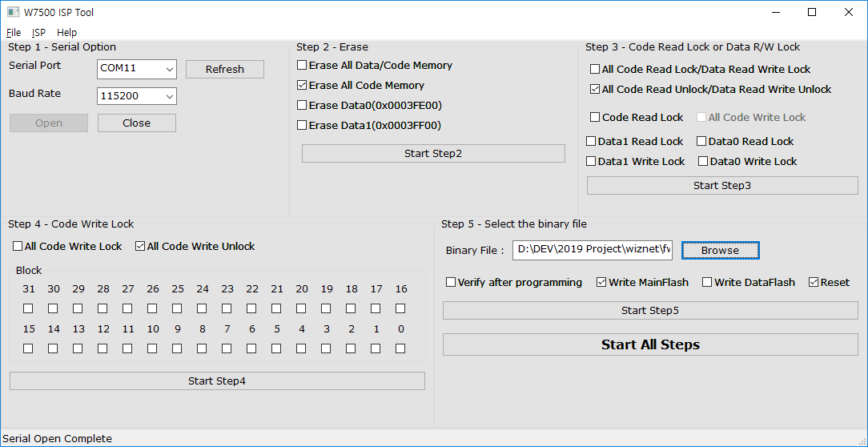Select block 4 checkbox
This screenshot has height=447, width=868.
(x=301, y=349)
